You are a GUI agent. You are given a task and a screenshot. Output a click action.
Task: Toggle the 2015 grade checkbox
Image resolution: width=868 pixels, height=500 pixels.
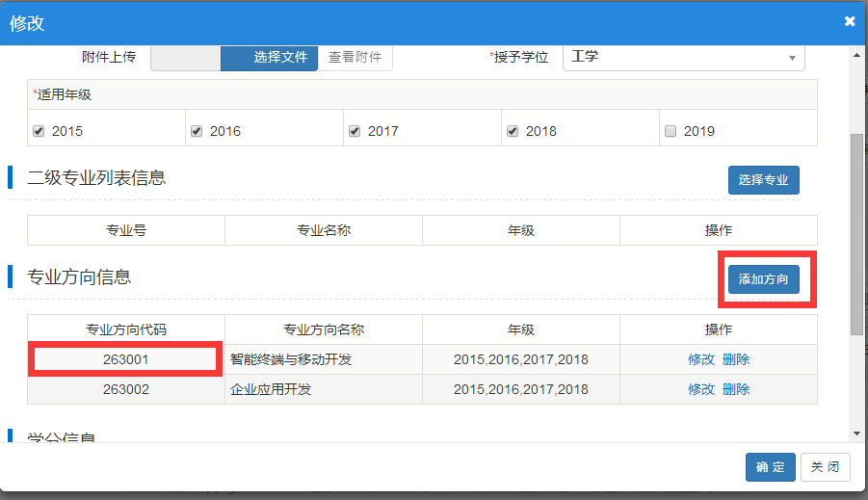[x=39, y=131]
